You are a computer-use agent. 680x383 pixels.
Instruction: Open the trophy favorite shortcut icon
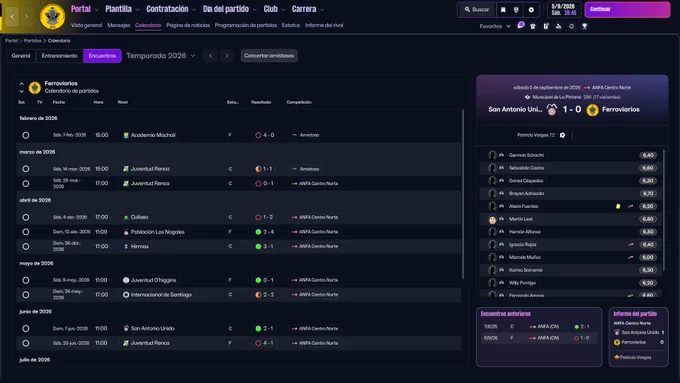585,26
